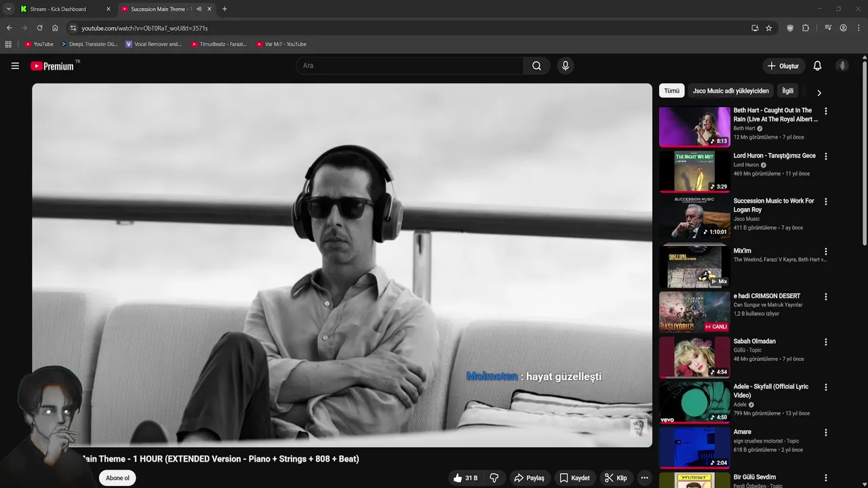The image size is (868, 488).
Task: Open browser home page icon
Action: (x=55, y=28)
